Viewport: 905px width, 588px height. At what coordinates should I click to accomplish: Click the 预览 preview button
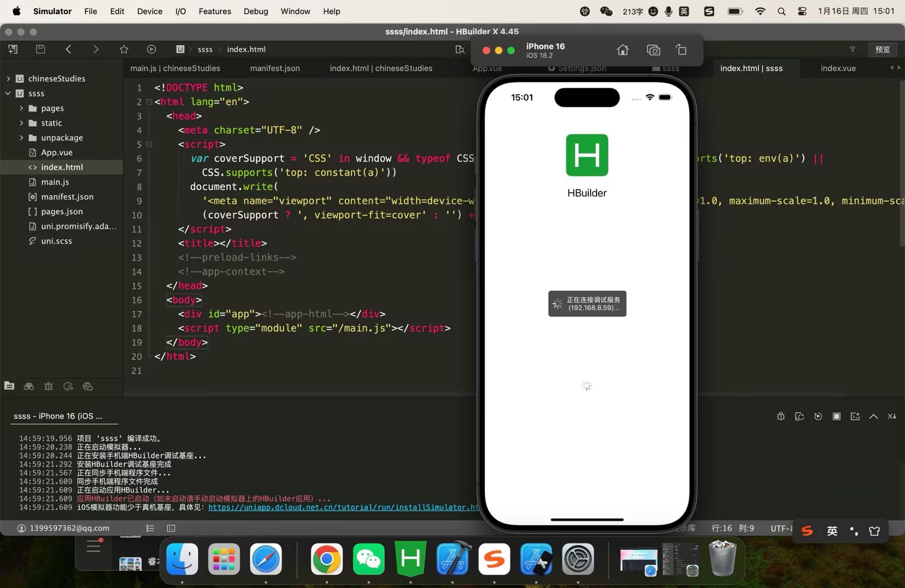883,49
